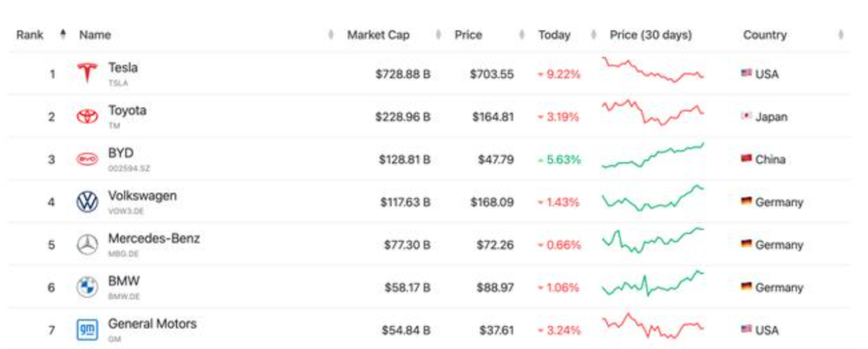Screen dimensions: 868x349
Task: Open the General Motors company link
Action: pyautogui.click(x=152, y=324)
